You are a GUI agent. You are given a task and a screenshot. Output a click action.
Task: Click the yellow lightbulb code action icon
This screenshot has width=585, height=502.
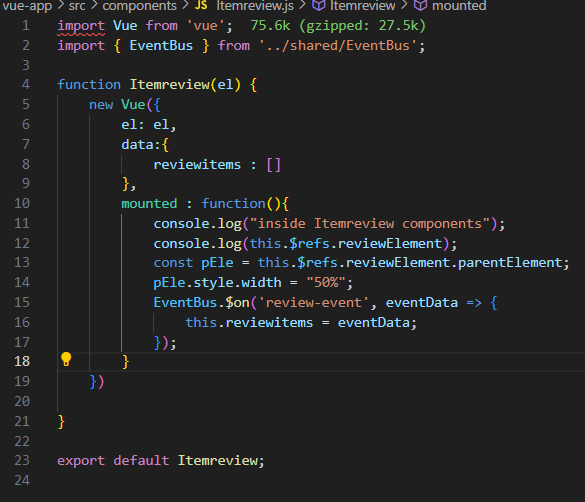click(66, 359)
